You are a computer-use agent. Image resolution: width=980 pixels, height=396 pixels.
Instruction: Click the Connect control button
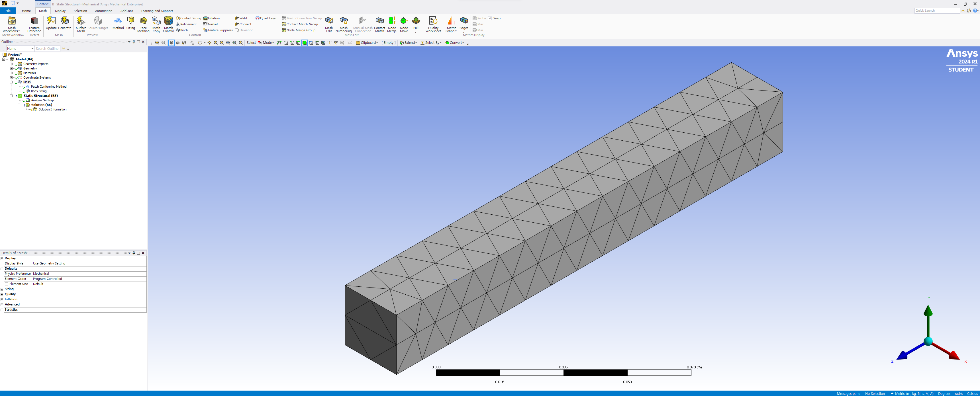click(x=243, y=24)
